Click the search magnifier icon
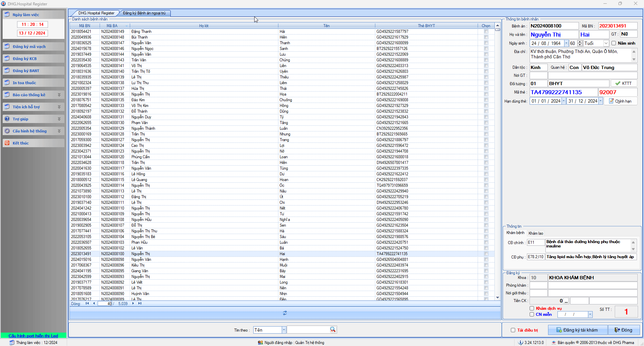The width and height of the screenshot is (644, 346). coord(332,330)
